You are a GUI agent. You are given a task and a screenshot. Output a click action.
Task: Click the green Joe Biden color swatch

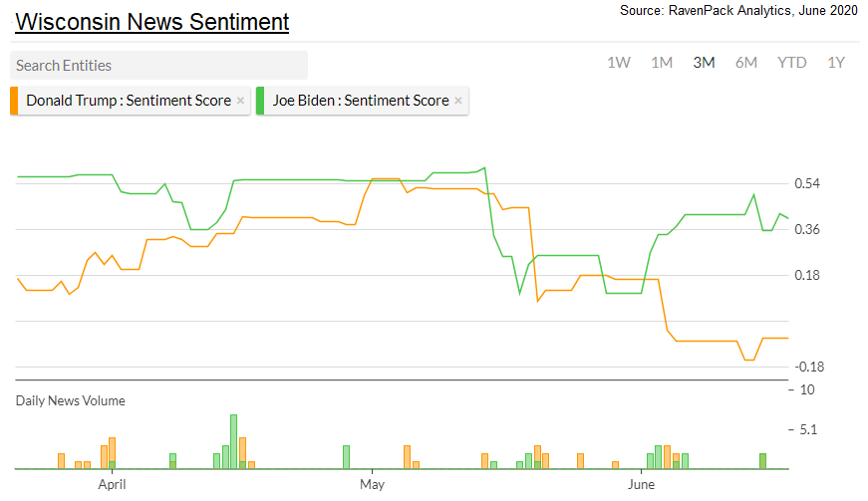260,101
